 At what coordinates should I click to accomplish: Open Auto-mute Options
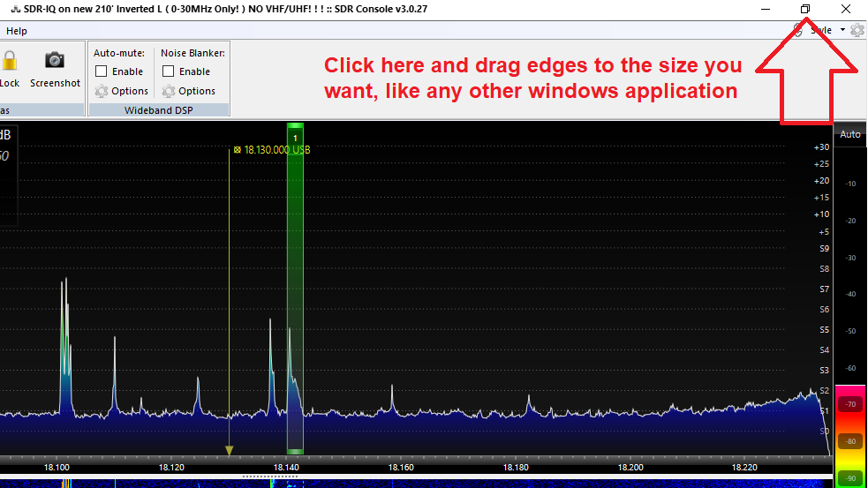click(x=130, y=91)
